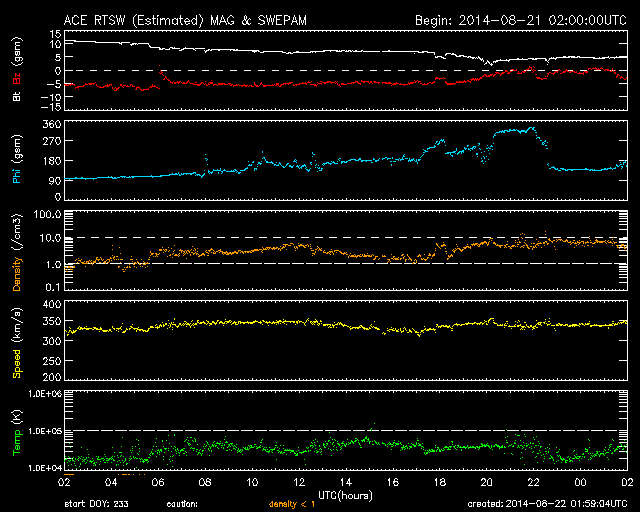Screen dimensions: 640x512
Task: Select the 250 tick on the Speed axis
Action: coord(52,361)
